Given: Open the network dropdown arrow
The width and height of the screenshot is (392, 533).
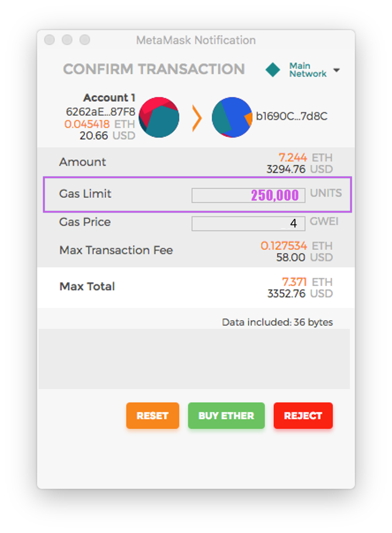Looking at the screenshot, I should point(336,71).
